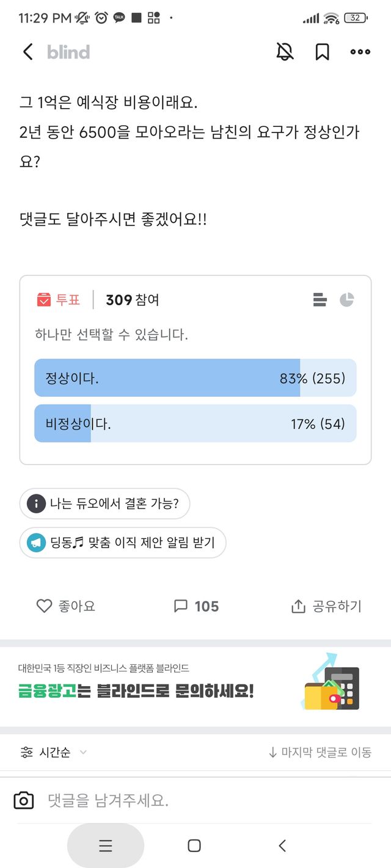This screenshot has height=868, width=391.
Task: Open the 105 comments icon
Action: coord(181,606)
